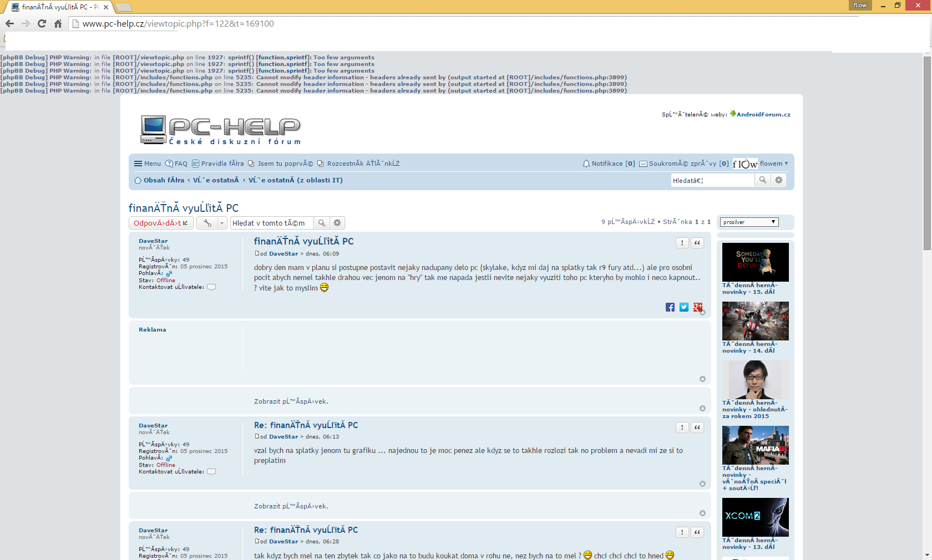Share first post on Facebook
This screenshot has height=560, width=932.
pos(670,307)
